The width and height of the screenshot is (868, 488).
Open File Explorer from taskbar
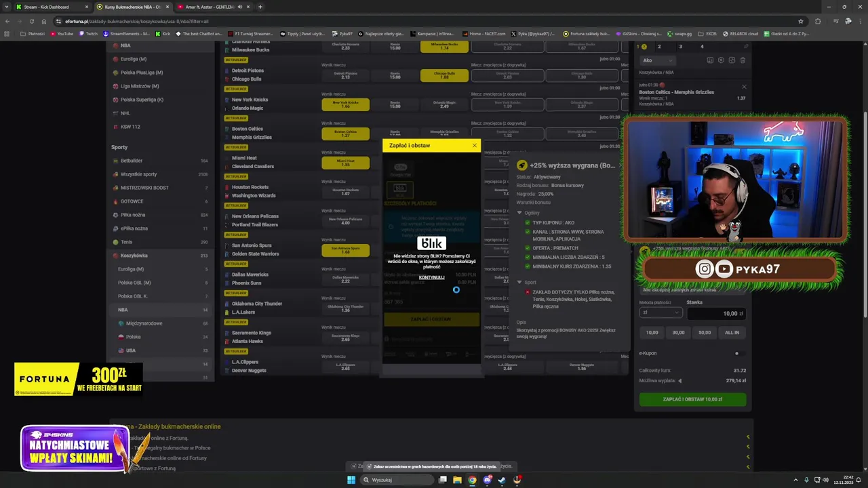(x=457, y=480)
